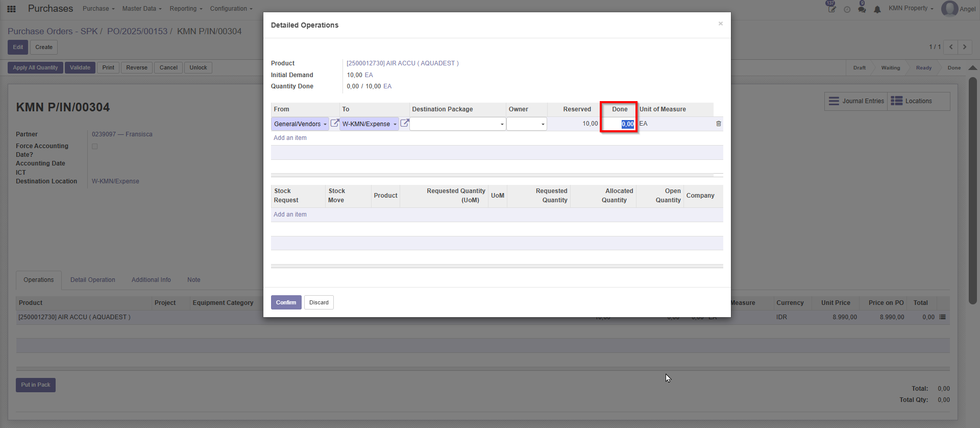Click the Purchases app title
The image size is (980, 428).
[51, 9]
